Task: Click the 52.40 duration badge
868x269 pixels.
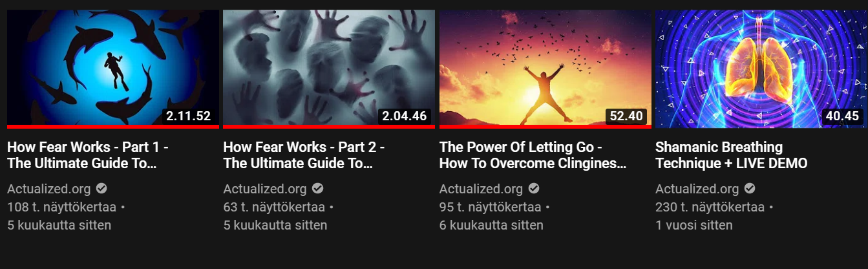Action: point(626,116)
